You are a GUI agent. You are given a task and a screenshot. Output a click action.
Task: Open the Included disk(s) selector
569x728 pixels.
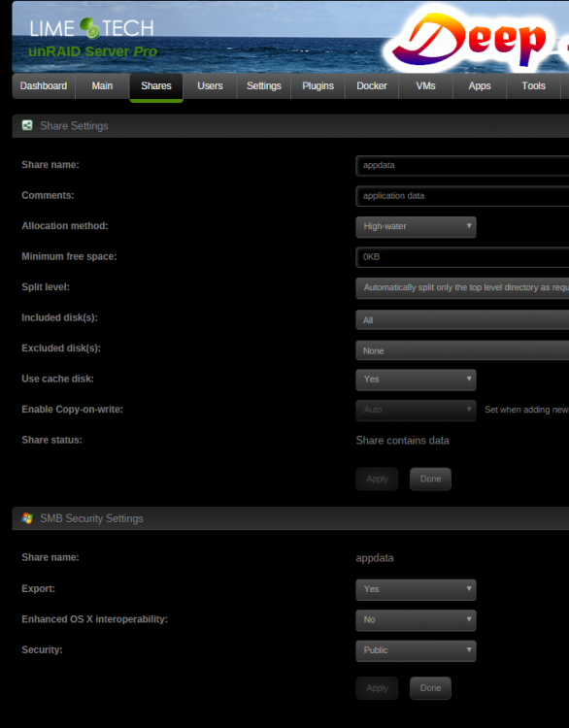click(x=462, y=320)
